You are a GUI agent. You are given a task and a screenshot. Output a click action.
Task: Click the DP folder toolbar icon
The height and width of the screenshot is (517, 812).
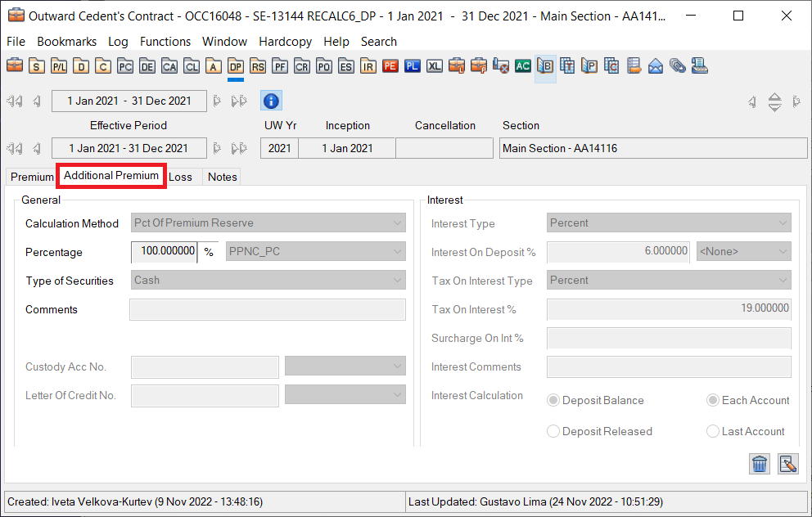pyautogui.click(x=236, y=66)
